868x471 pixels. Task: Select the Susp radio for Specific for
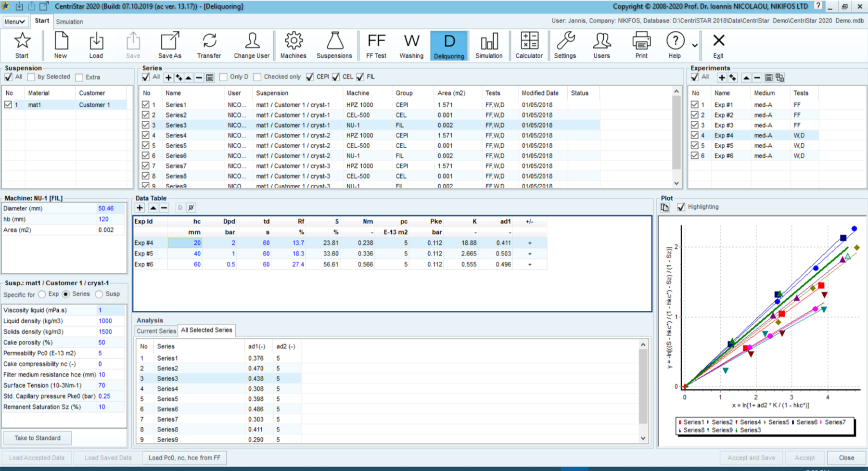pos(99,294)
